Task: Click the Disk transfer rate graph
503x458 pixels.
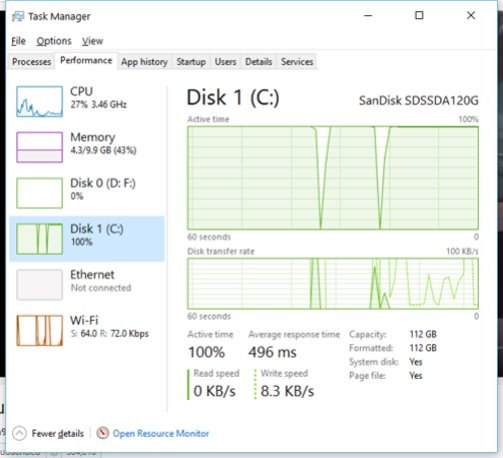Action: (333, 283)
